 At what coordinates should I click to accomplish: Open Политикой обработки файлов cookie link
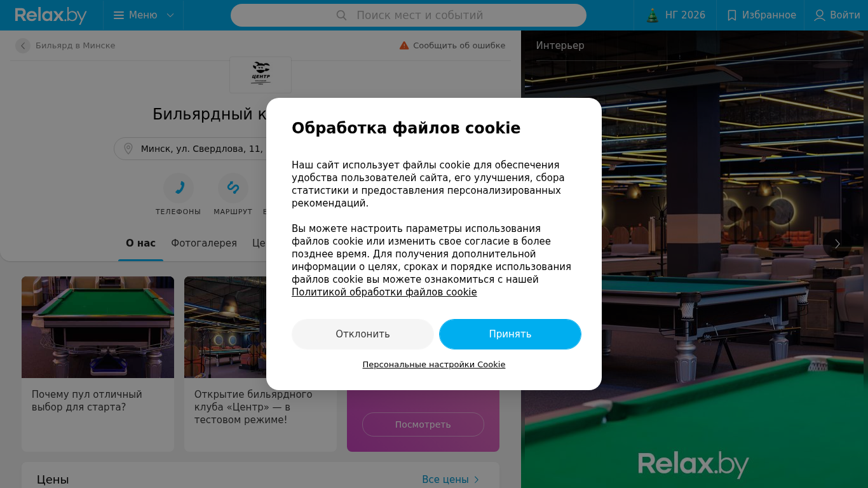click(x=384, y=292)
